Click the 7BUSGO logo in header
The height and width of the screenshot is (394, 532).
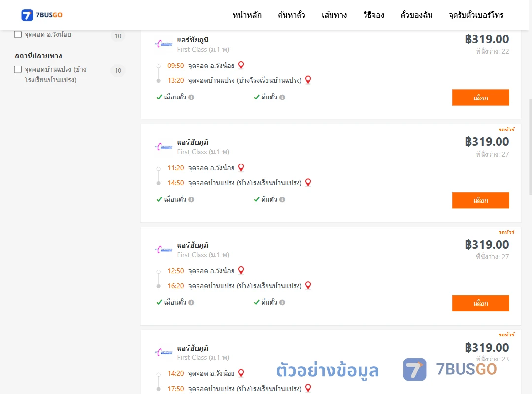tap(42, 15)
